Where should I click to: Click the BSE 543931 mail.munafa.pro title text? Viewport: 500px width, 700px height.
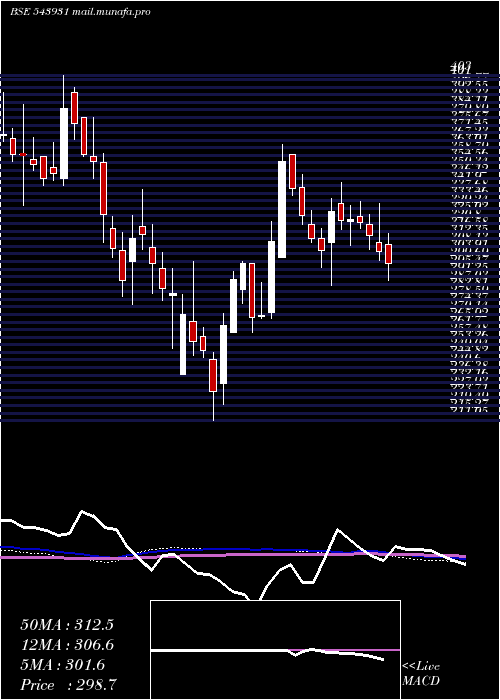(80, 12)
